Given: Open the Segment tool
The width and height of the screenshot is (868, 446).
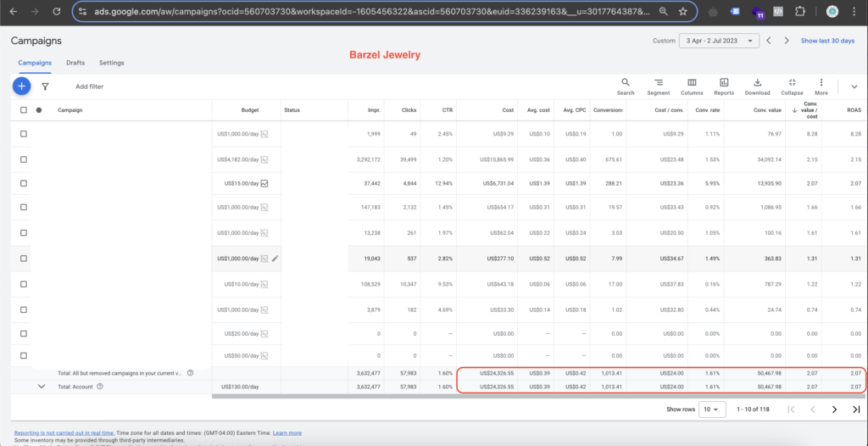Looking at the screenshot, I should tap(658, 86).
